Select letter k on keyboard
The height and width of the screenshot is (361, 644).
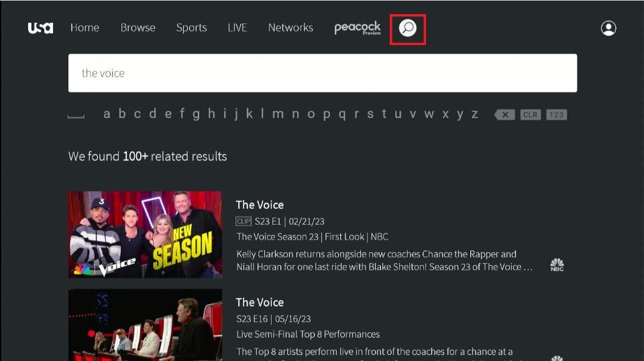click(250, 113)
